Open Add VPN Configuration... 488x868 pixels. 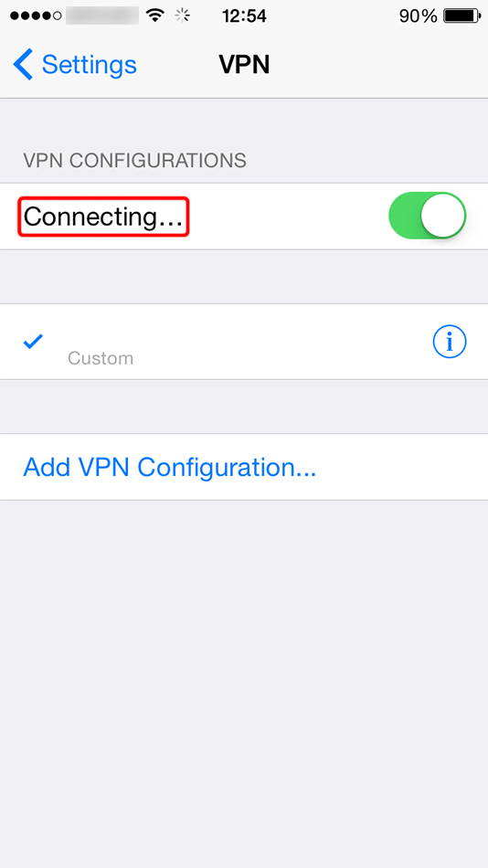click(x=169, y=467)
